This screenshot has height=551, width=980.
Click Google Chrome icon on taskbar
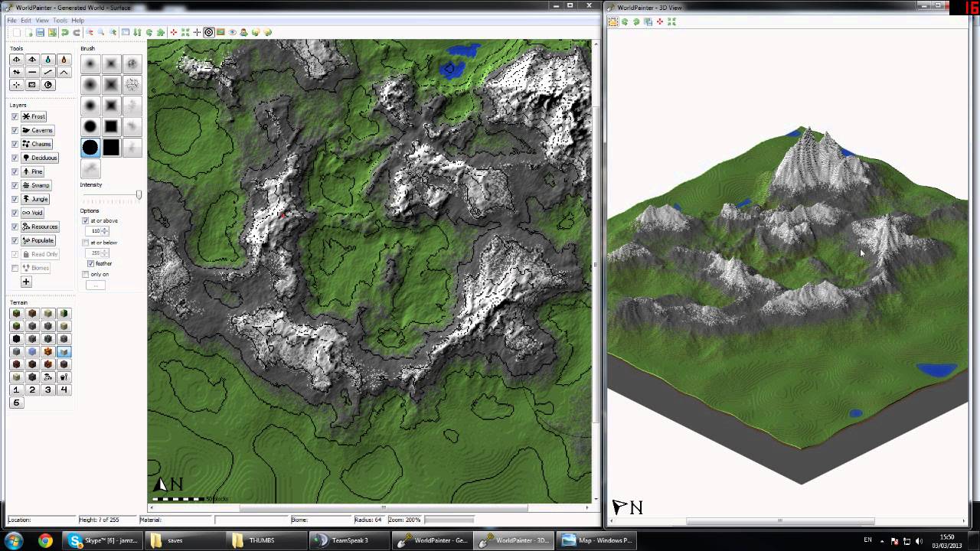(45, 540)
